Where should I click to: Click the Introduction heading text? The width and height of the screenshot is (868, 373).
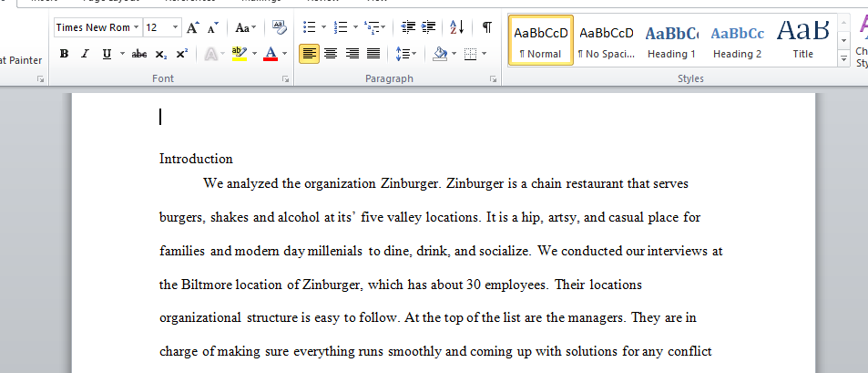196,159
